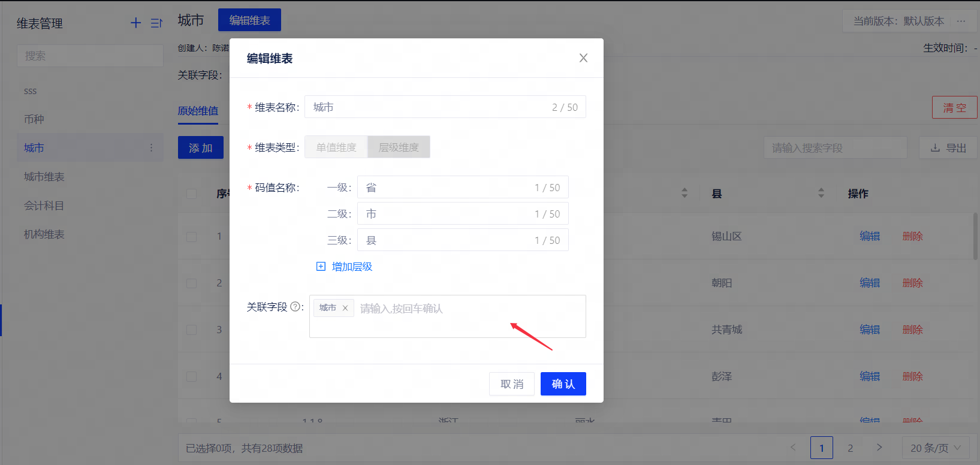This screenshot has width=980, height=465.
Task: Click the 增加层级 plus icon
Action: [x=321, y=267]
